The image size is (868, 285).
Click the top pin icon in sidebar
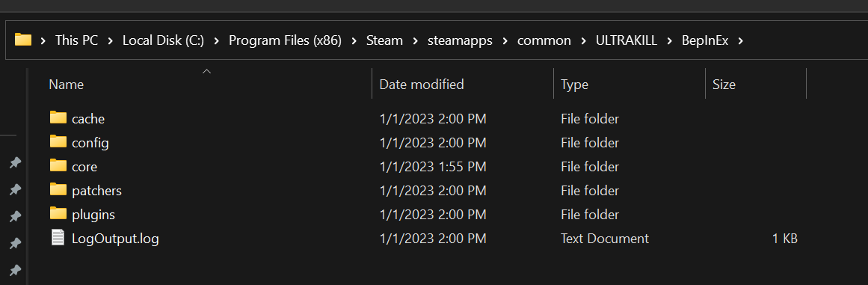tap(16, 163)
